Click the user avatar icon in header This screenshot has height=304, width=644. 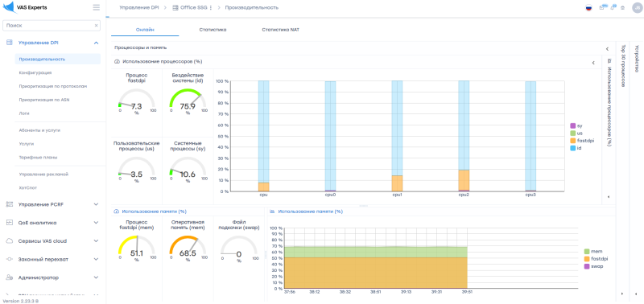pyautogui.click(x=637, y=8)
